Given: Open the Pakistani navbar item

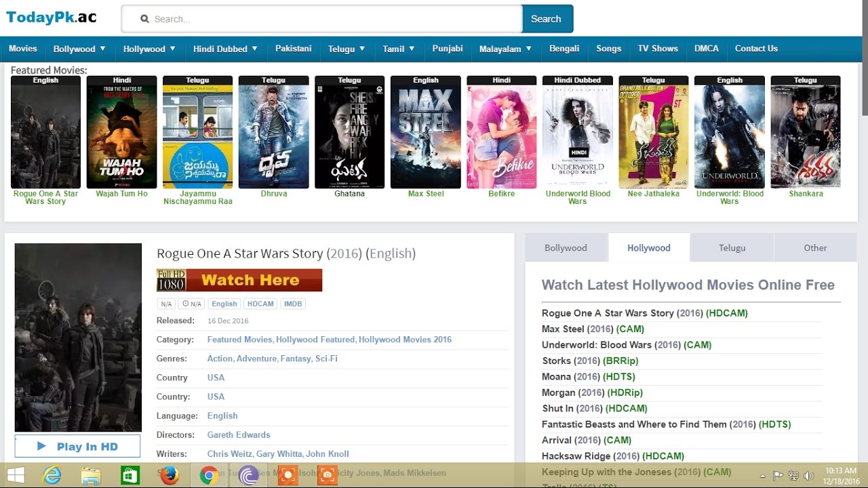Looking at the screenshot, I should point(294,49).
